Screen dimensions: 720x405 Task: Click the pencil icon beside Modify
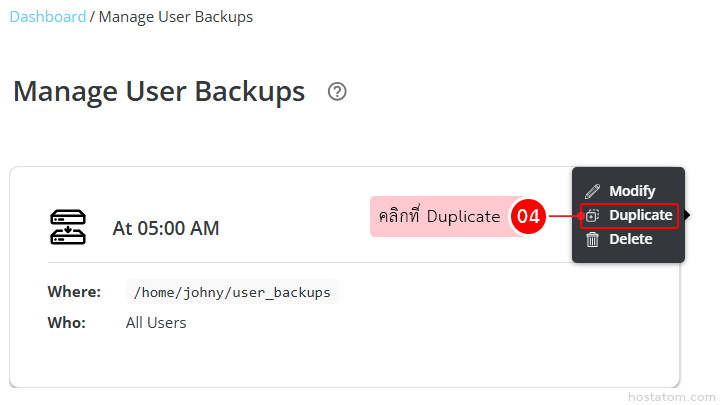(x=593, y=191)
